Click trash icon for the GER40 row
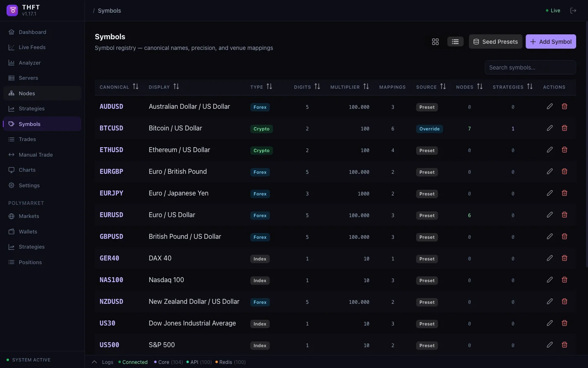The image size is (588, 368). 564,258
